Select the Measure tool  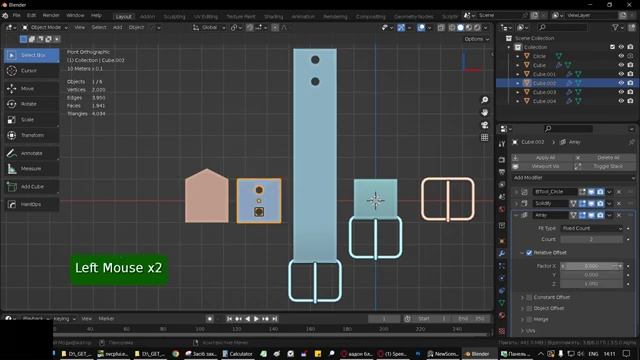coord(31,169)
